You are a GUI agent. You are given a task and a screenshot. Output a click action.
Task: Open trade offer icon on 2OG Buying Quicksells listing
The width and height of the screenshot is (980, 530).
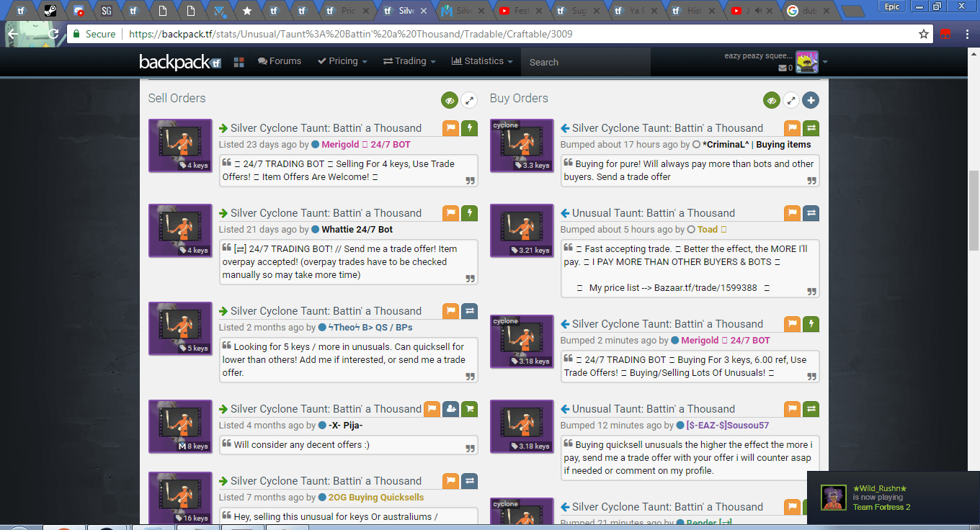[469, 481]
